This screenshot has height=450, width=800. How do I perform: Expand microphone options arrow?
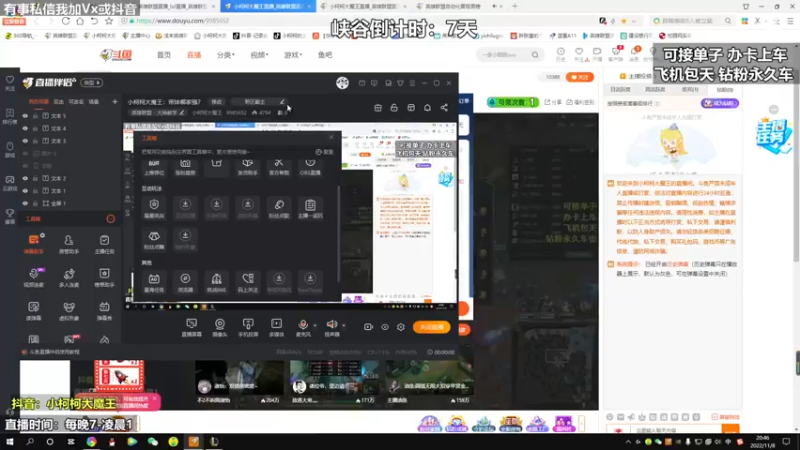click(x=315, y=325)
